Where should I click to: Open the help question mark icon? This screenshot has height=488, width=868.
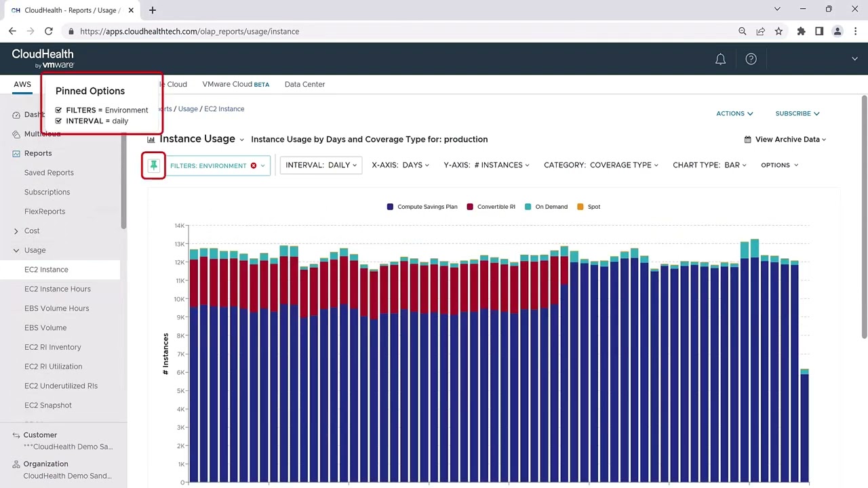tap(751, 59)
